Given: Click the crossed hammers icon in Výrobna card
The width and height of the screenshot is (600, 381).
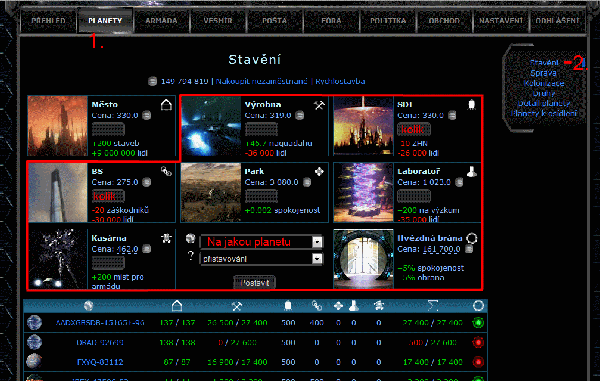Looking at the screenshot, I should (319, 105).
